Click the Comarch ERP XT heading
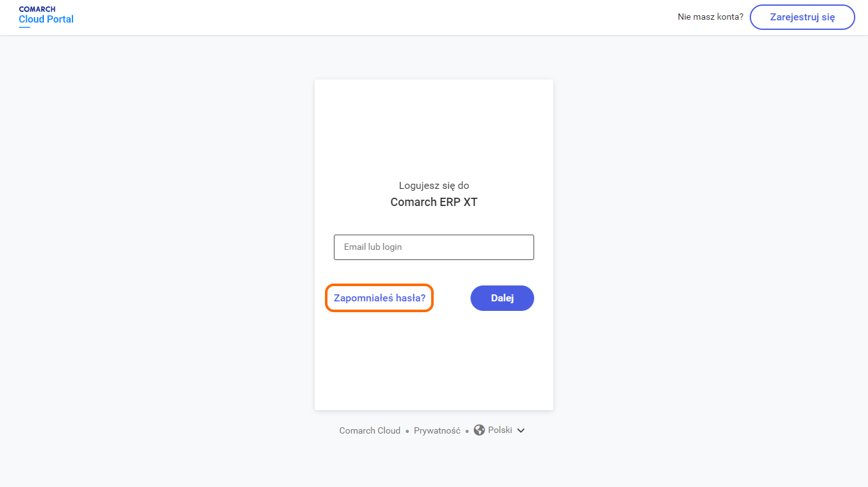 [434, 202]
